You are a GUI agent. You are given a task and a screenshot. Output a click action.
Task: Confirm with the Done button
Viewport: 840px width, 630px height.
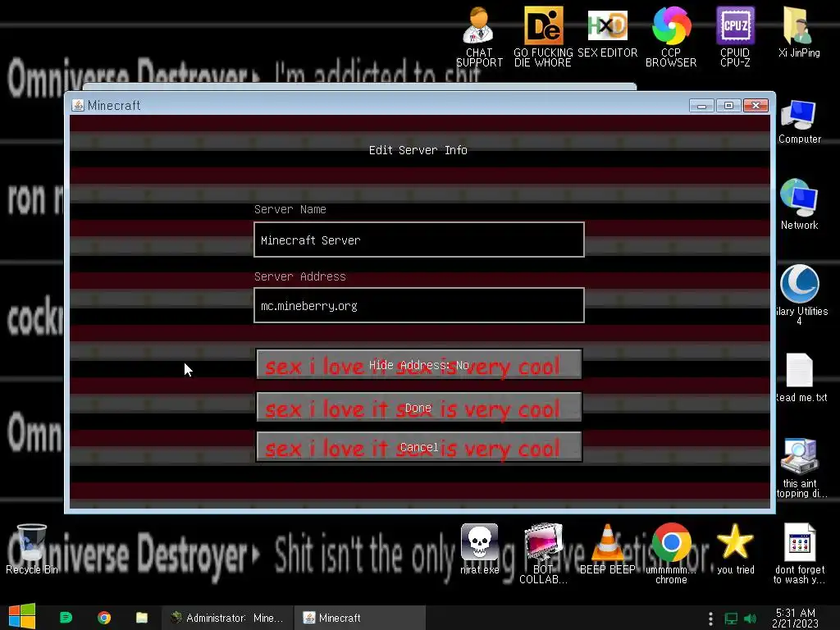[x=419, y=408]
